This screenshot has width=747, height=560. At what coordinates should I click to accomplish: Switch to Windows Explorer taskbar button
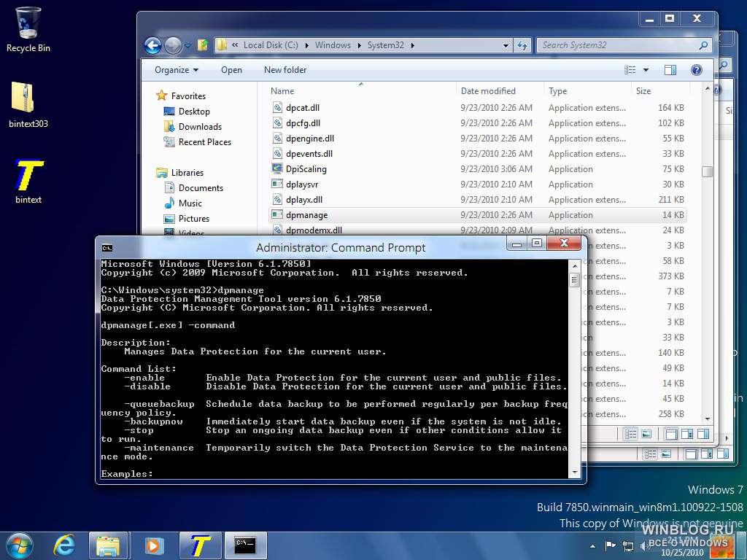click(x=108, y=545)
